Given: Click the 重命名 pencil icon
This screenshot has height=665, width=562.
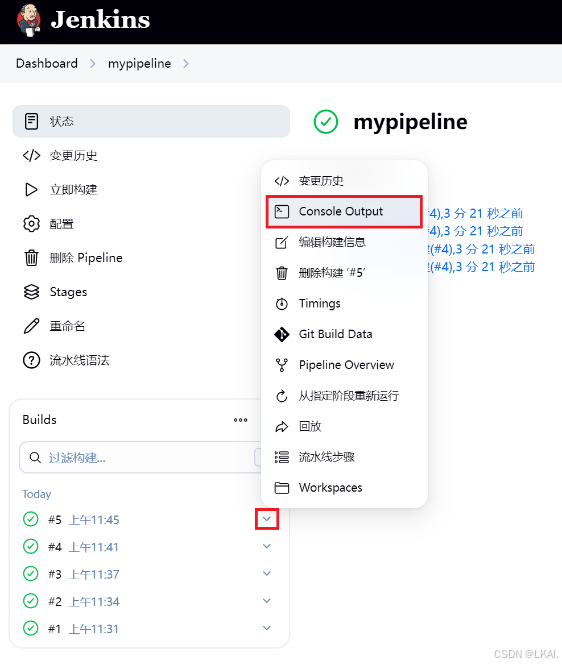Looking at the screenshot, I should tap(31, 326).
